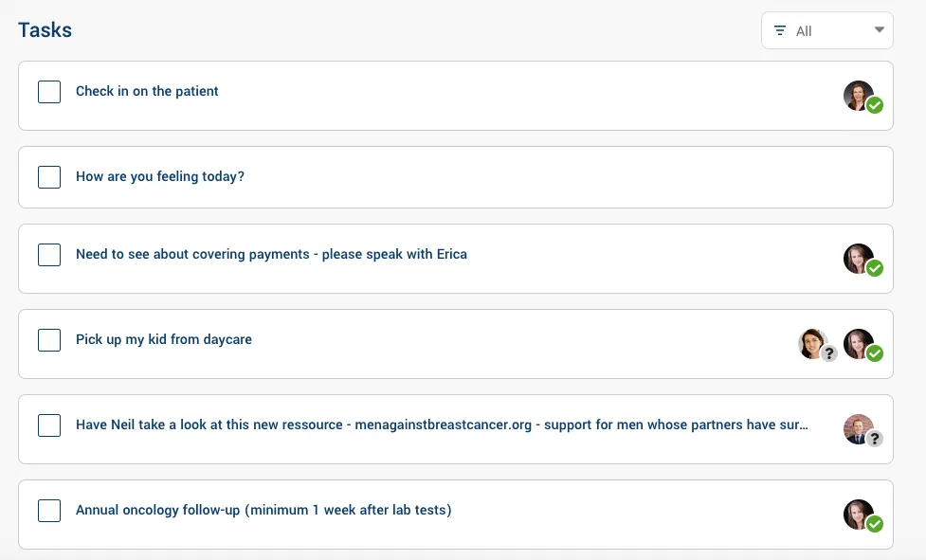Click the green check badge on the first task avatar
This screenshot has width=926, height=560.
875,105
